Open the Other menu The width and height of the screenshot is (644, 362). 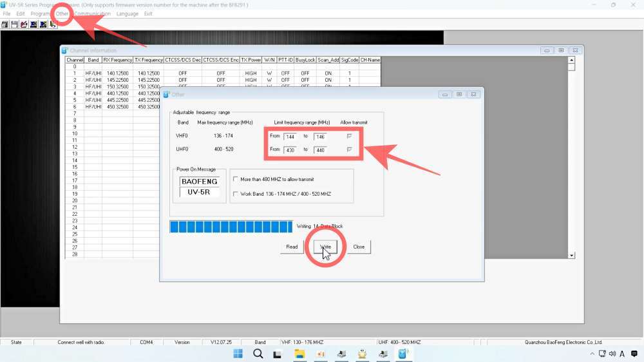[x=62, y=14]
